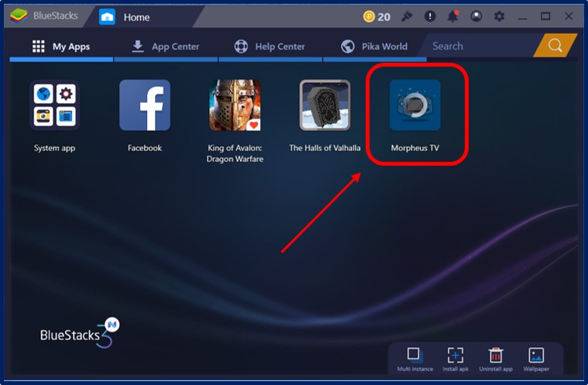The image size is (588, 385).
Task: Click the pin icon in title bar
Action: pos(407,16)
